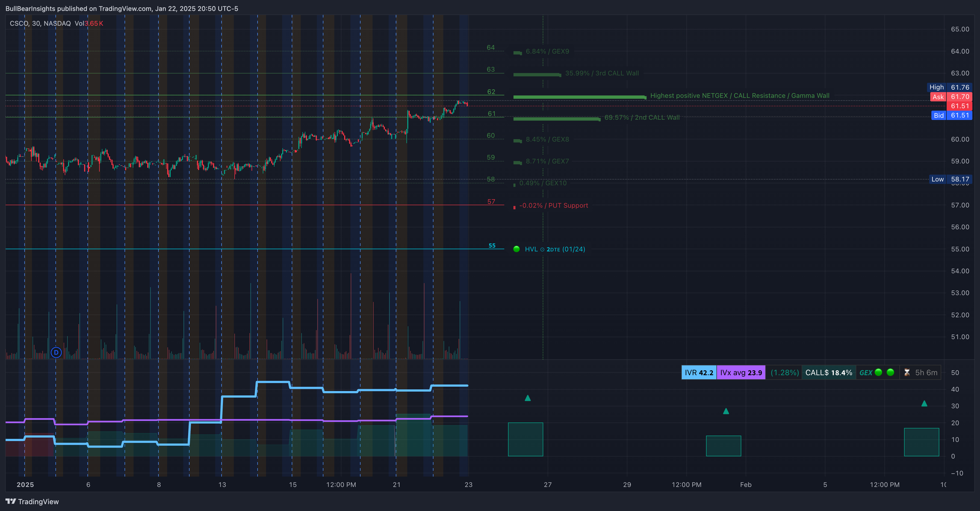Click the 8.45% / GEX8 label
This screenshot has width=980, height=511.
coord(547,139)
